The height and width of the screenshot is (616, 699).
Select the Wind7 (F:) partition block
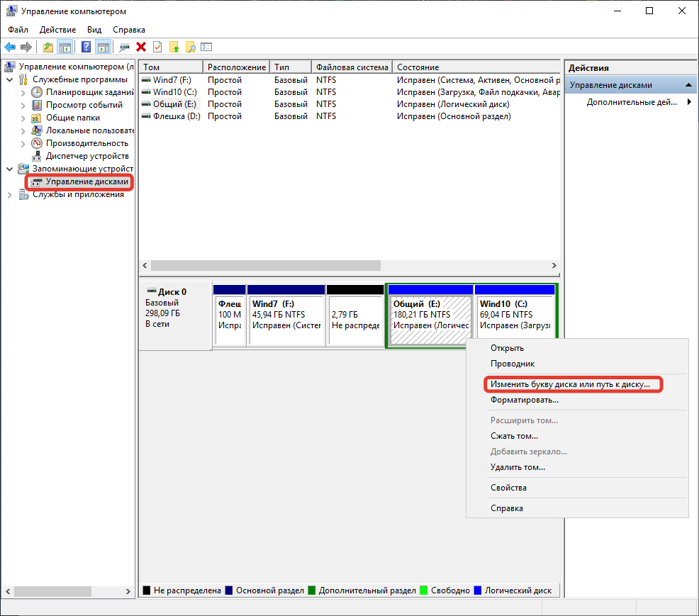click(285, 319)
